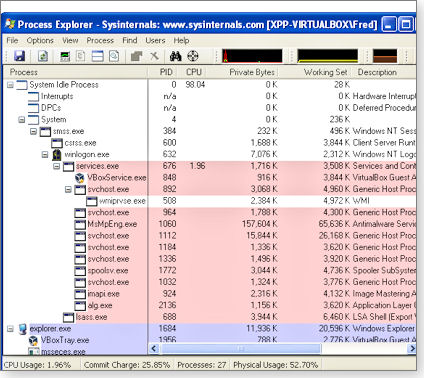The width and height of the screenshot is (424, 378).
Task: Click the 157,604 K private bytes value
Action: pyautogui.click(x=260, y=224)
